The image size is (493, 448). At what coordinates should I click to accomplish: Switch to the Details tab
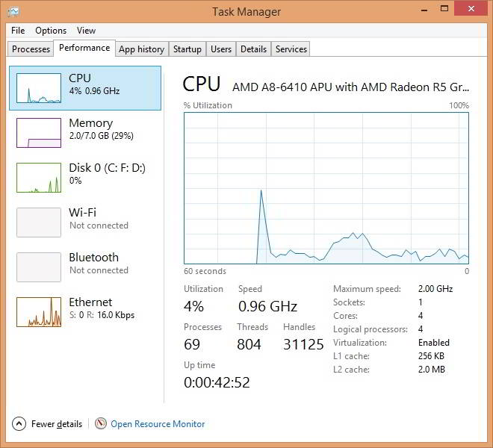pos(253,49)
